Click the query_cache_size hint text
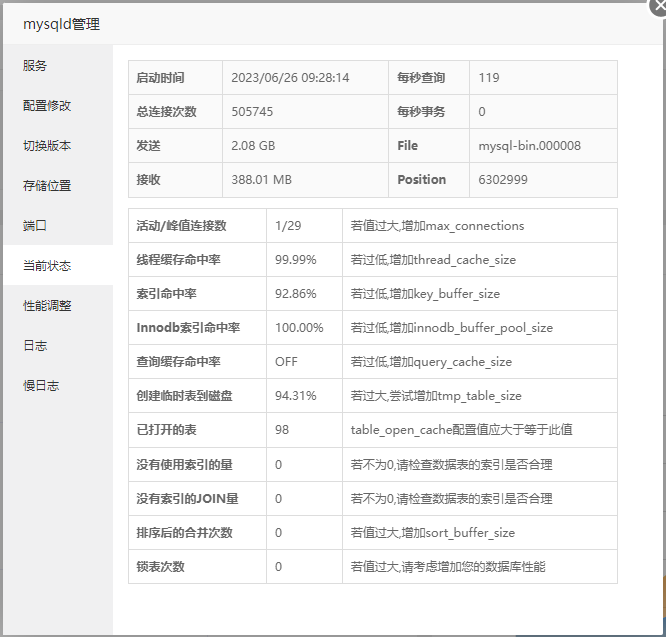Image resolution: width=666 pixels, height=637 pixels. pyautogui.click(x=431, y=362)
